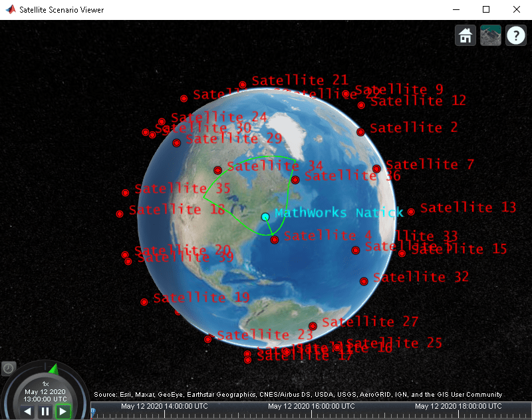532x420 pixels.
Task: Click the 'Satellite 19' label text
Action: tap(201, 298)
